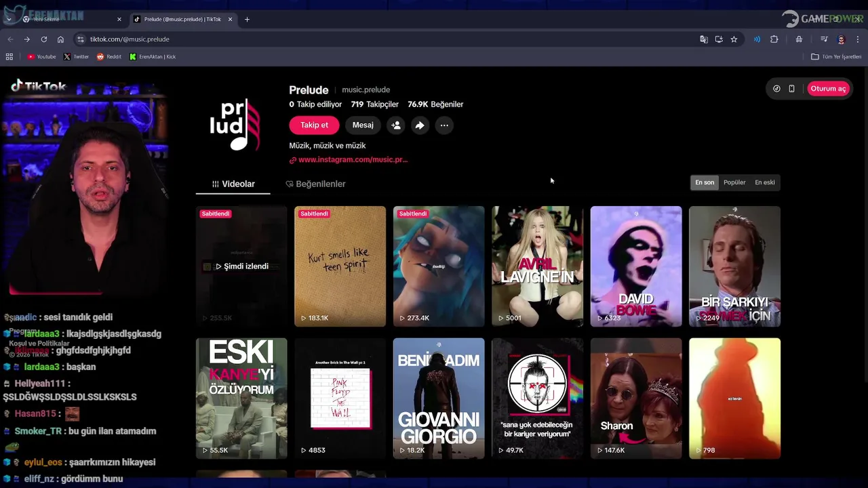Bookmark this page with the star icon
The height and width of the screenshot is (488, 868).
pyautogui.click(x=734, y=39)
